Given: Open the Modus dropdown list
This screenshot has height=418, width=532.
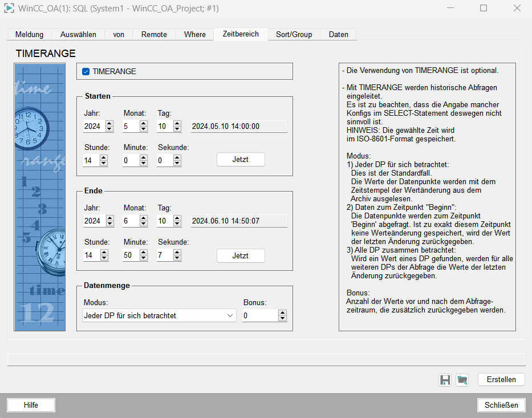Looking at the screenshot, I should click(x=230, y=315).
